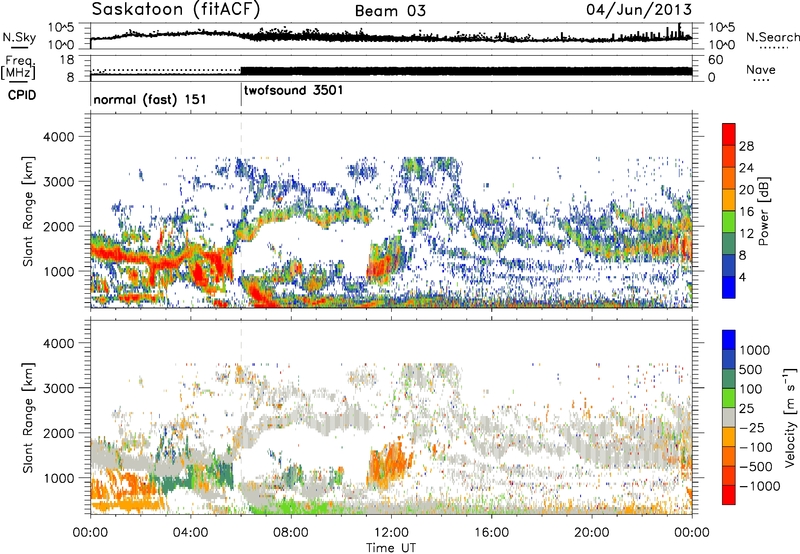Viewport: 800px width, 554px height.
Task: Click the date '04/Jun/2013'
Action: point(639,10)
